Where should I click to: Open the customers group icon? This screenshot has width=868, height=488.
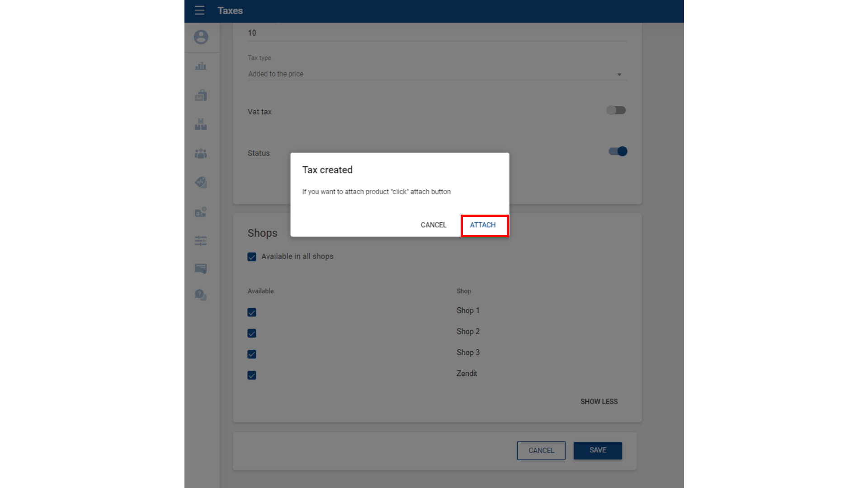tap(201, 154)
